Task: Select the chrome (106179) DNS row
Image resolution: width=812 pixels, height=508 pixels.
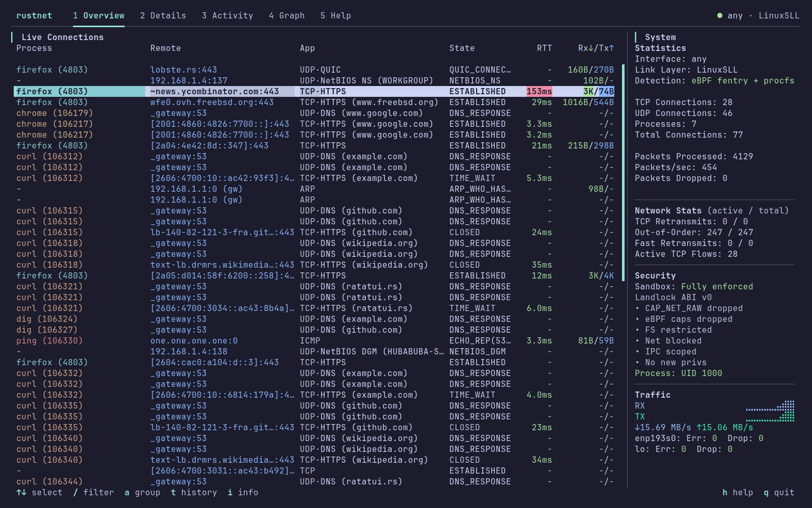Action: tap(315, 113)
